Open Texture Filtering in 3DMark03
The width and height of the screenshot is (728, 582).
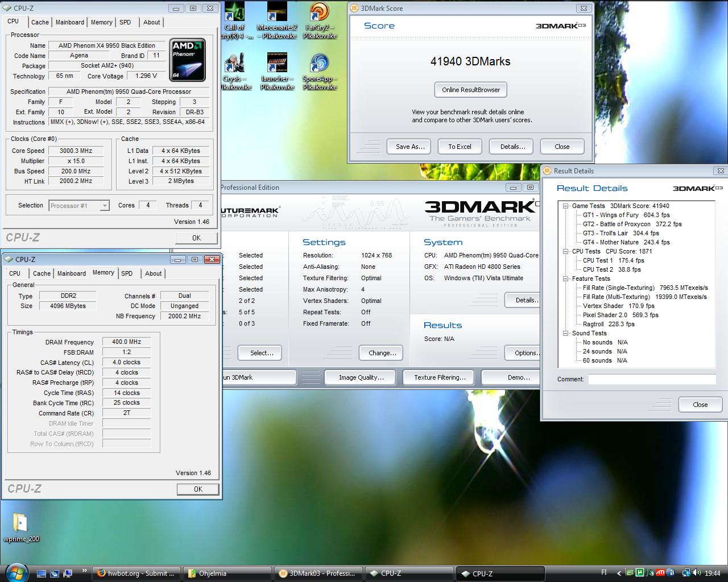[440, 377]
